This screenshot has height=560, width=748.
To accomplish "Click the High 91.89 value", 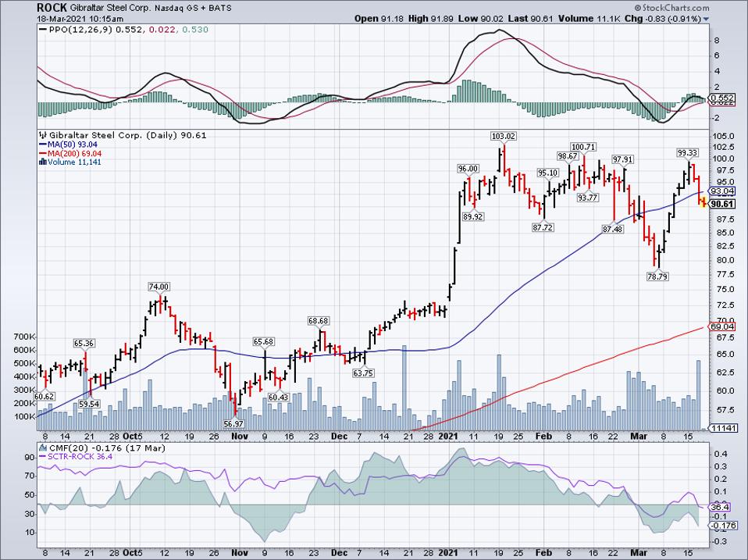I will pos(431,19).
